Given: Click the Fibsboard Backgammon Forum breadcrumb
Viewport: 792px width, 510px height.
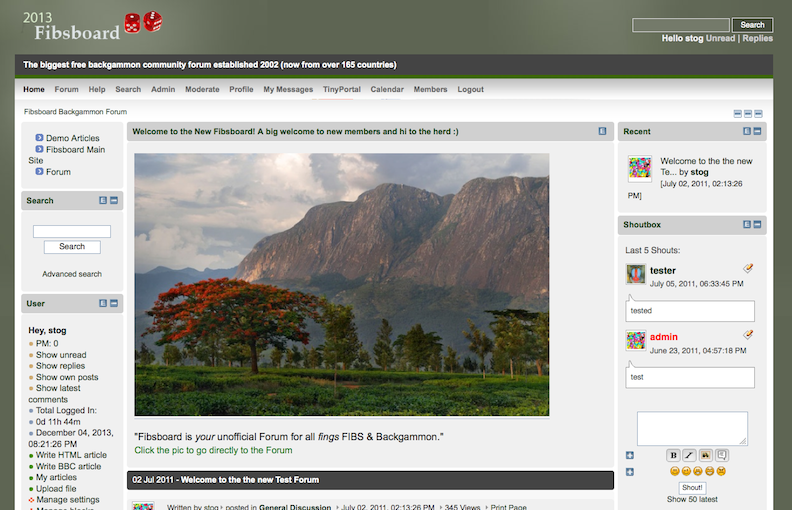Looking at the screenshot, I should point(75,112).
